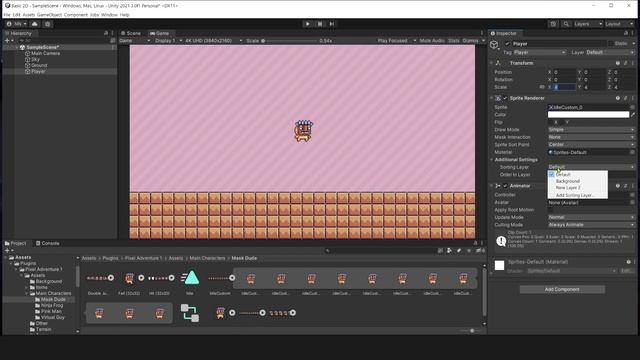Click the version control icon beside cloud
640x360 pixels.
[x=47, y=24]
